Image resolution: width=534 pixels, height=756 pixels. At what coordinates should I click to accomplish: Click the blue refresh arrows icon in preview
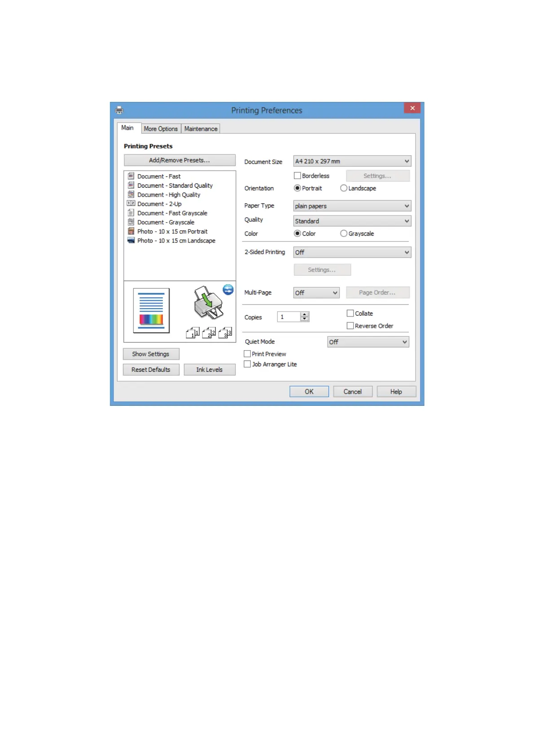tap(228, 290)
